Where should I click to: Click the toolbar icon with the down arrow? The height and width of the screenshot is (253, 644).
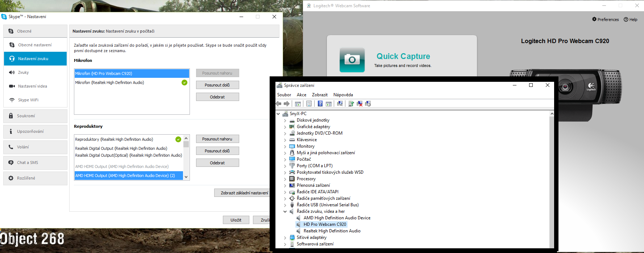(x=368, y=104)
